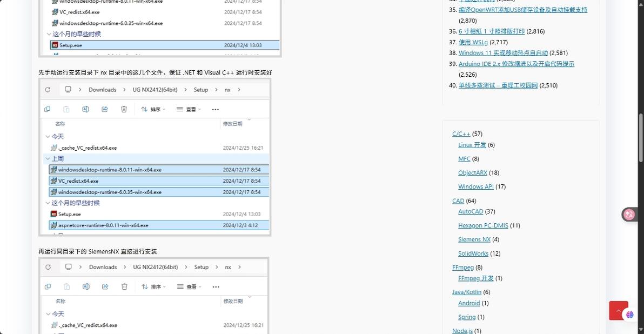
Task: Open view 查看 dropdown in image below '先手动运行' text
Action: point(189,109)
